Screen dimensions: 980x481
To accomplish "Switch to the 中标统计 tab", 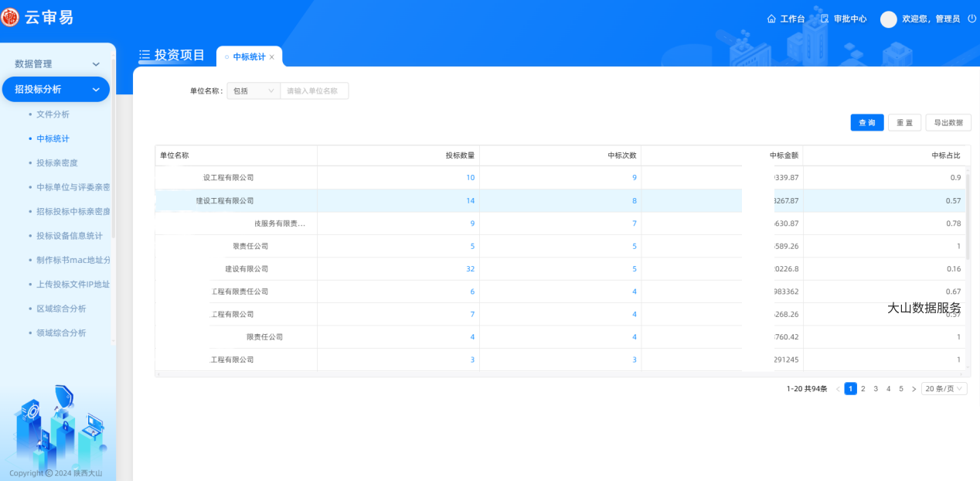I will (x=249, y=57).
